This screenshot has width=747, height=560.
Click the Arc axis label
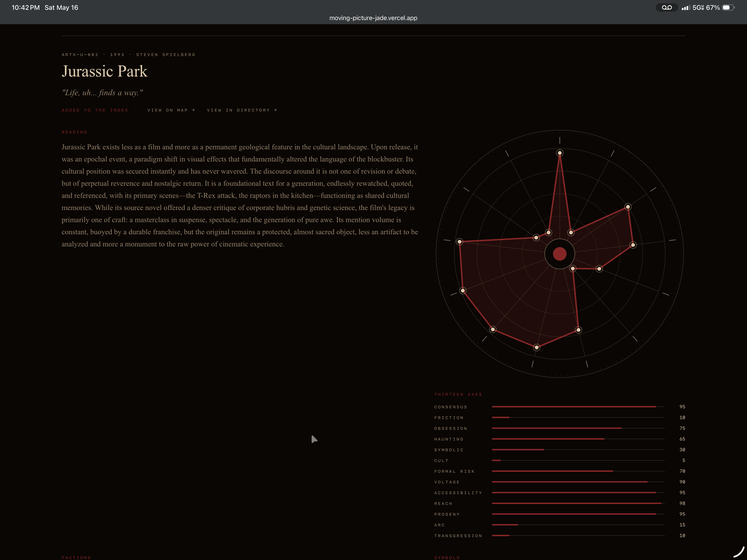coord(440,525)
